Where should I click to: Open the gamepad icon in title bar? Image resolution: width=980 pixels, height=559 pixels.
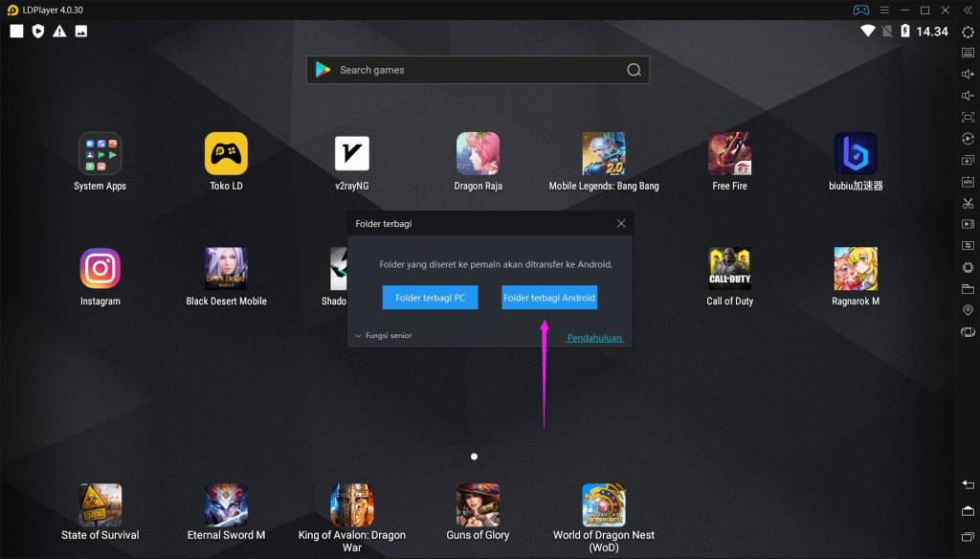860,10
